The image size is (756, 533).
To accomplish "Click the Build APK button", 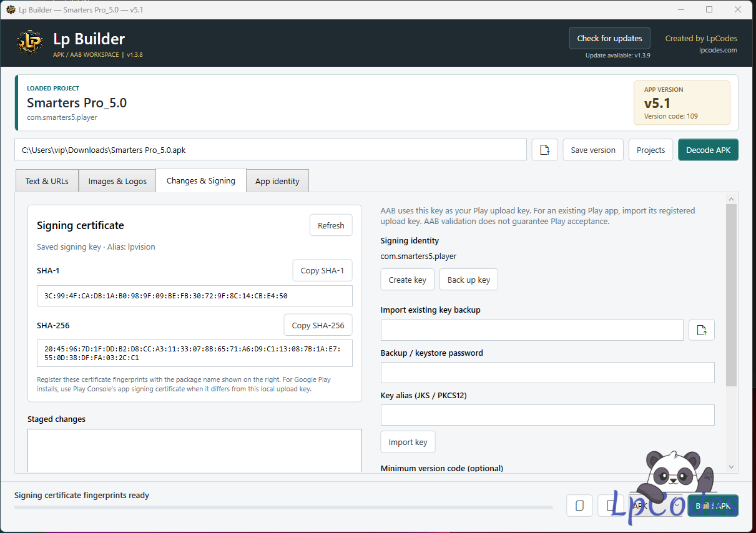I will click(x=713, y=506).
